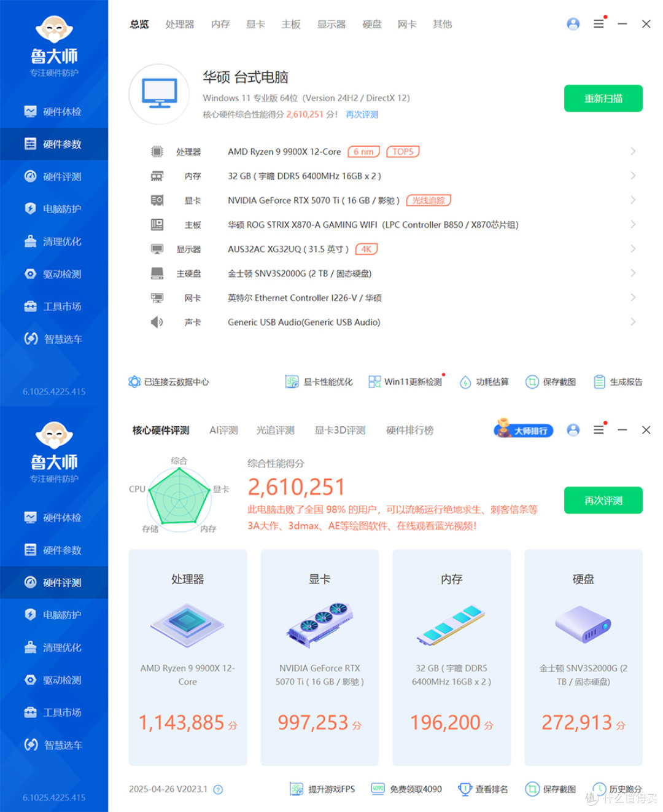This screenshot has width=663, height=812.
Task: Open the 显卡 score card showing 997,253
Action: tap(320, 658)
